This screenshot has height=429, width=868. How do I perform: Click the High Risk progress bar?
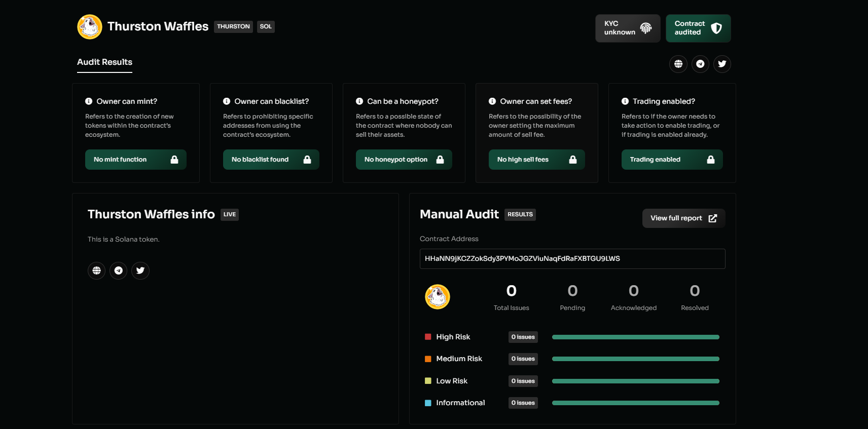[635, 337]
